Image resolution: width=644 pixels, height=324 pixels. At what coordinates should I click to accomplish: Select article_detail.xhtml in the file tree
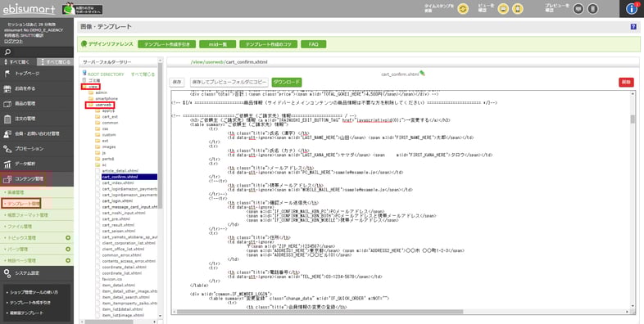point(120,171)
